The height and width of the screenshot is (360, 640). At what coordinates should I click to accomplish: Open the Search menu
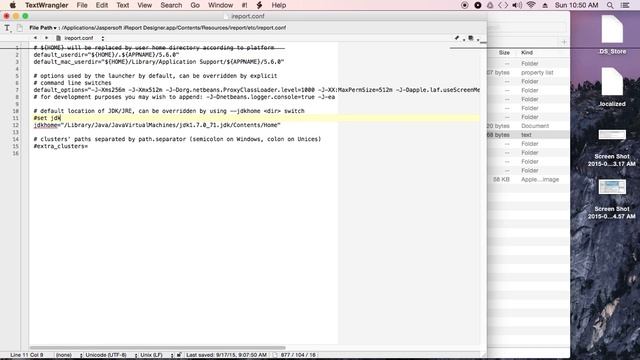171,5
